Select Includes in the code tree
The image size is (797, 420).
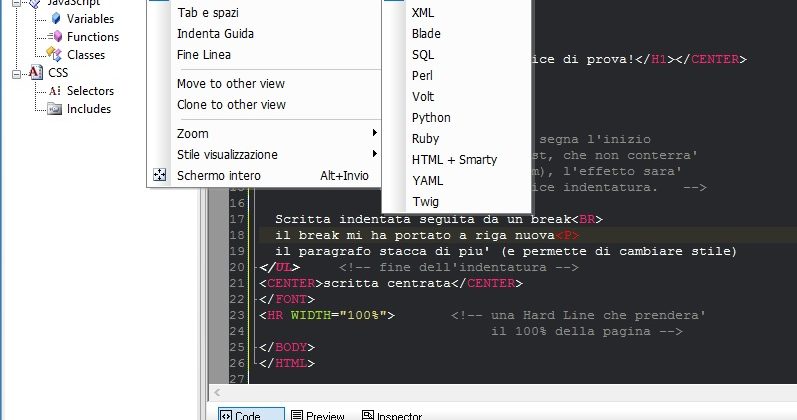click(89, 109)
